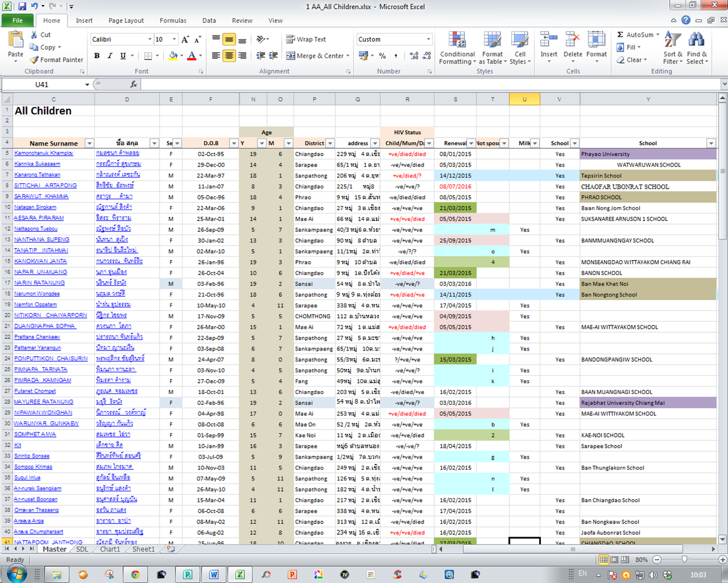
Task: Click the Percent Style icon
Action: click(382, 56)
